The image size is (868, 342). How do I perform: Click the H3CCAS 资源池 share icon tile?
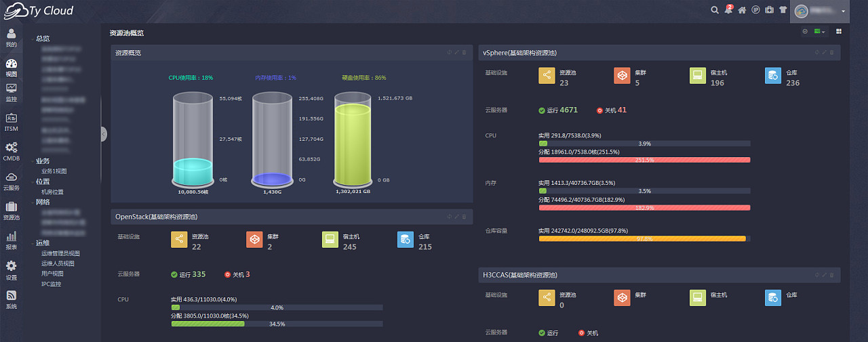click(547, 298)
